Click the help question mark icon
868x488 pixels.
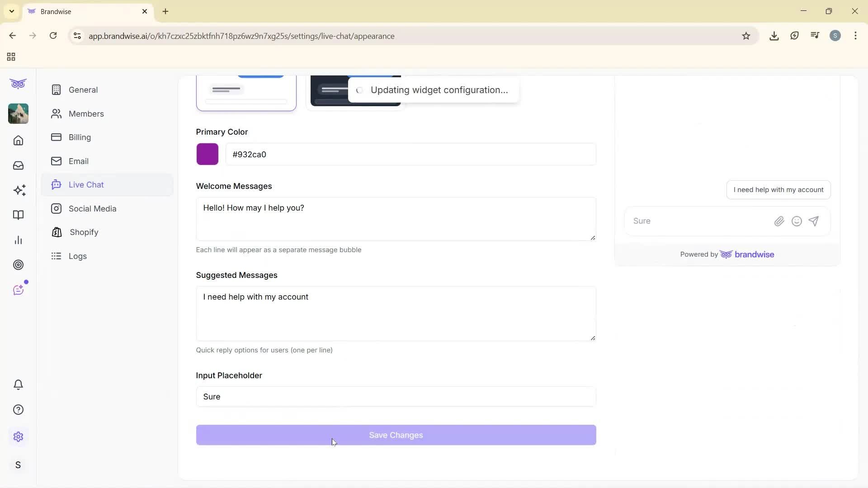18,409
